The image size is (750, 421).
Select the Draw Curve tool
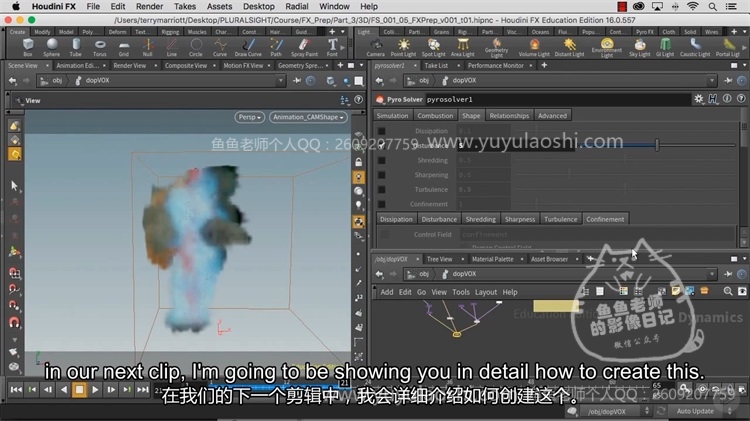[x=248, y=48]
